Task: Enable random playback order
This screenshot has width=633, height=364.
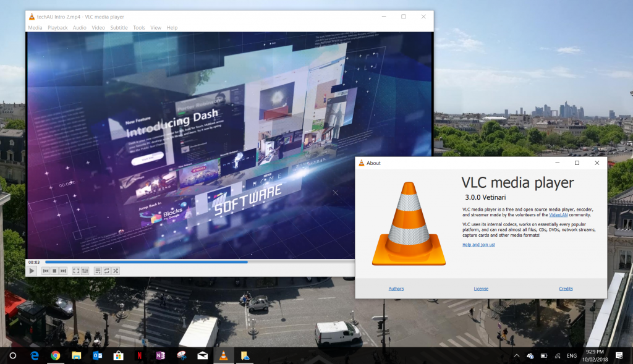Action: click(x=116, y=271)
